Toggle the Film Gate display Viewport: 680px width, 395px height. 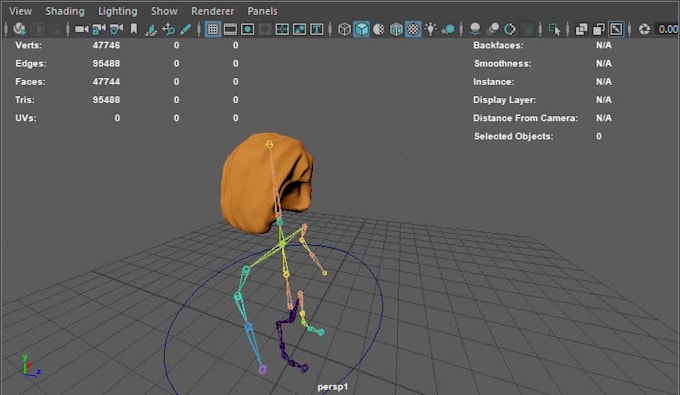[230, 29]
